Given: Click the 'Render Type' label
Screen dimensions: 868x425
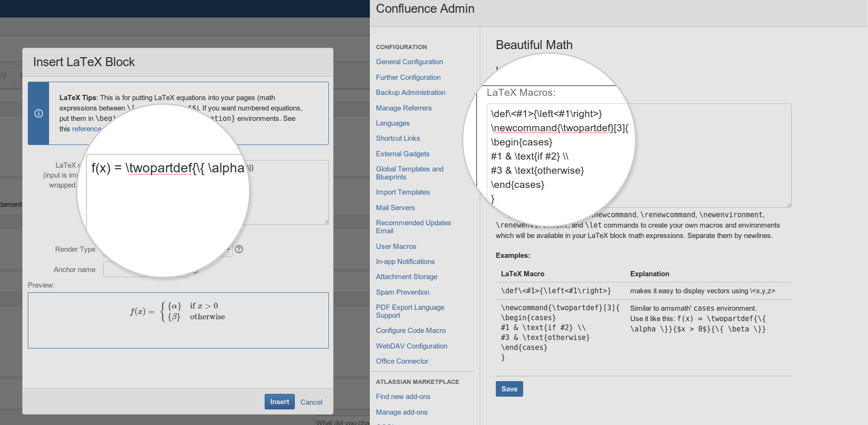Looking at the screenshot, I should tap(75, 249).
